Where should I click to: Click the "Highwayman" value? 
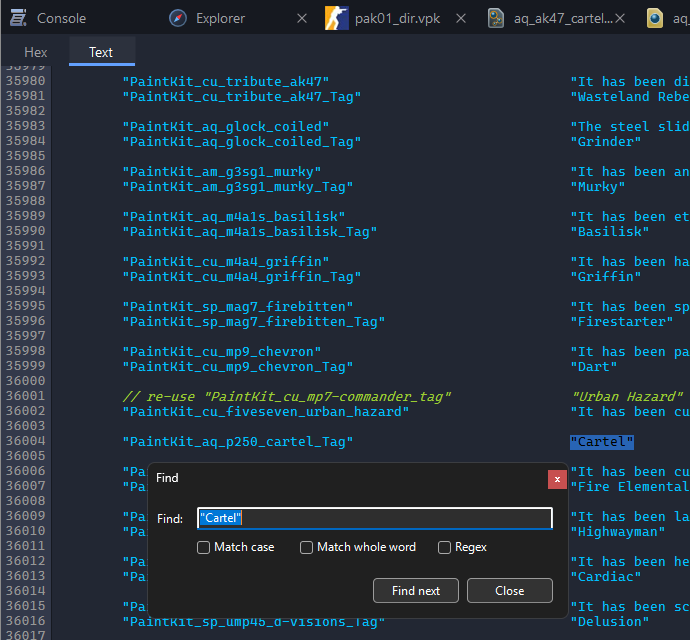[x=617, y=531]
